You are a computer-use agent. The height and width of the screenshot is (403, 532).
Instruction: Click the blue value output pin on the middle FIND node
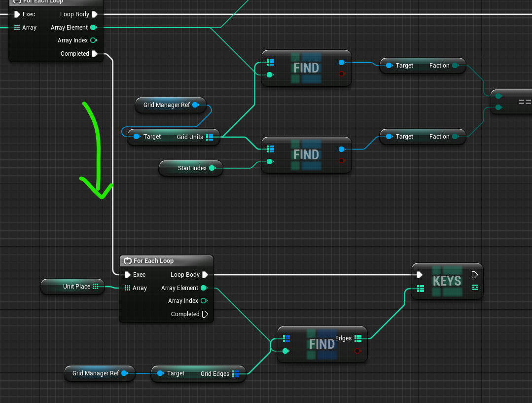pos(342,149)
